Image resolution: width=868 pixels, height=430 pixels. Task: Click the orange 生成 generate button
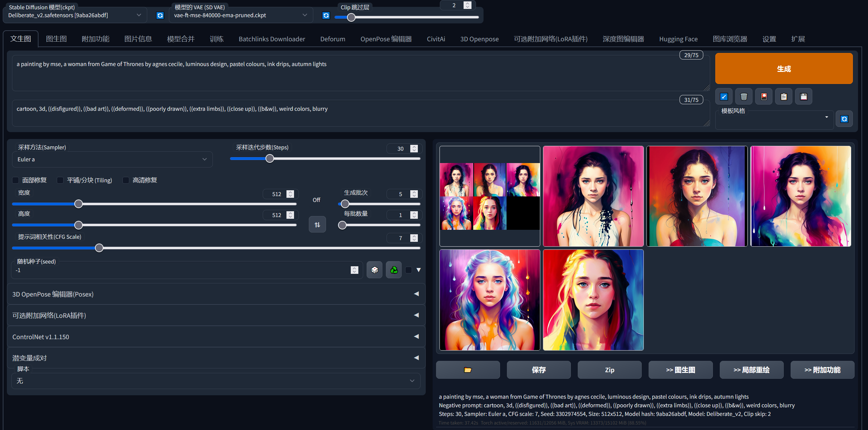click(784, 68)
